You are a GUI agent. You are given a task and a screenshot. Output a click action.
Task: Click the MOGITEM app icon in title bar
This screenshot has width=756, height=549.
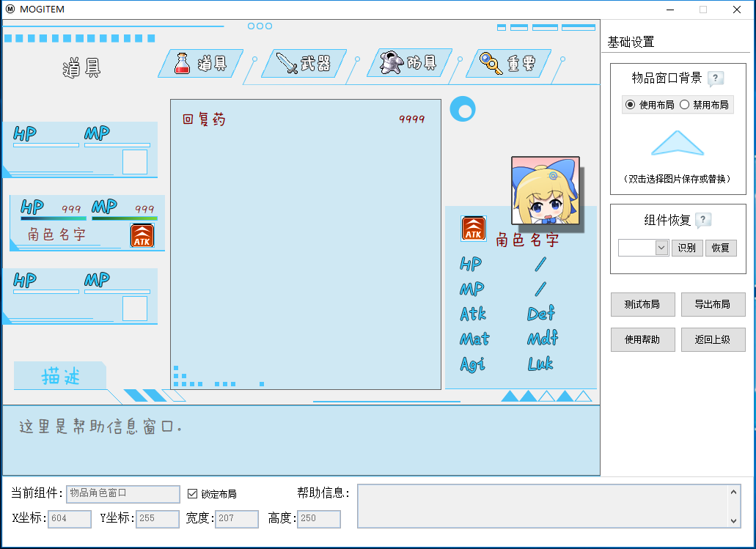10,9
